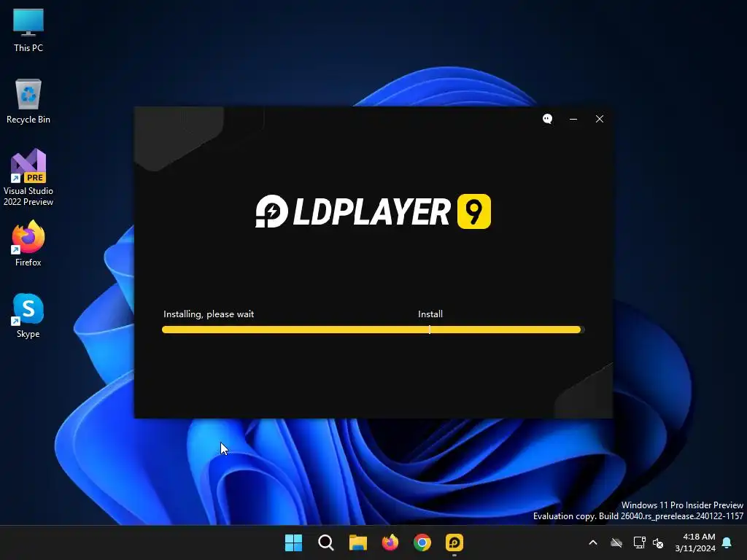Image resolution: width=747 pixels, height=560 pixels.
Task: Expand the hidden system tray icons
Action: (x=593, y=542)
